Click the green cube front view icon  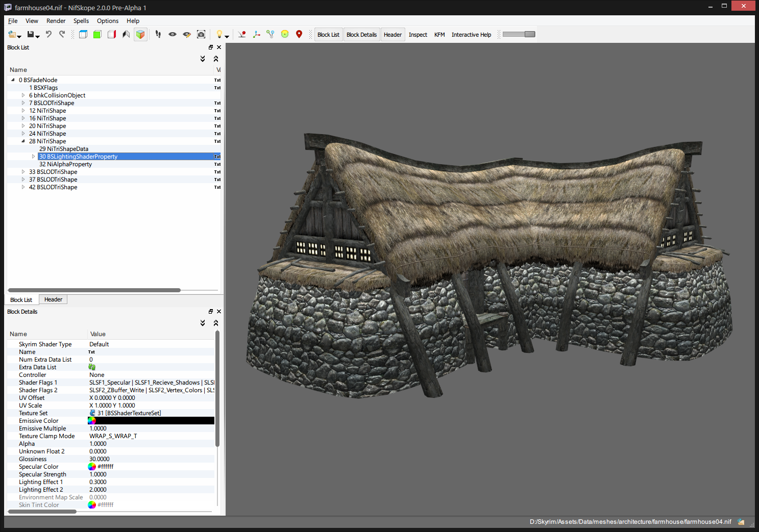(x=97, y=34)
